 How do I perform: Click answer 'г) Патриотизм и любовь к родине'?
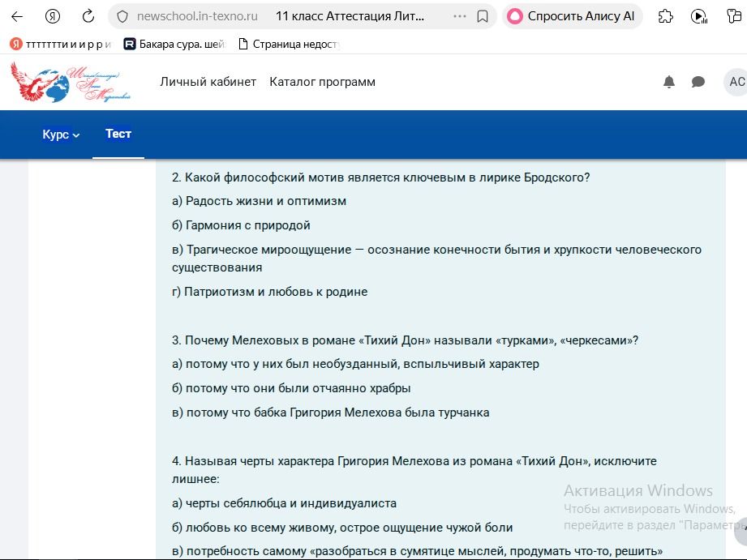click(269, 292)
